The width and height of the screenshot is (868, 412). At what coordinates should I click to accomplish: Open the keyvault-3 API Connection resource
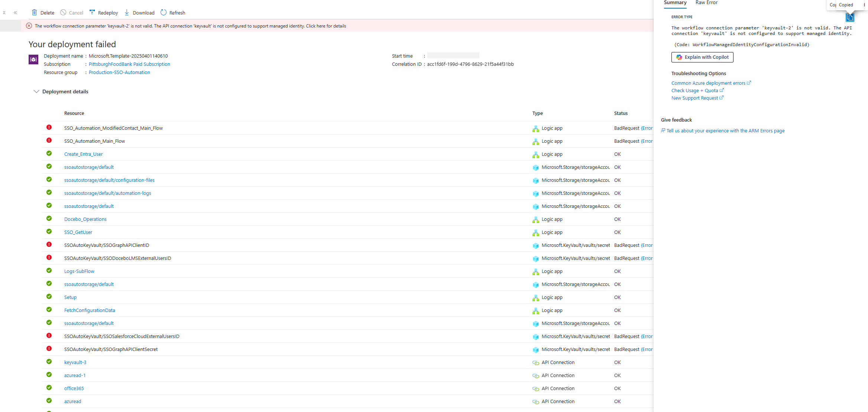point(75,363)
